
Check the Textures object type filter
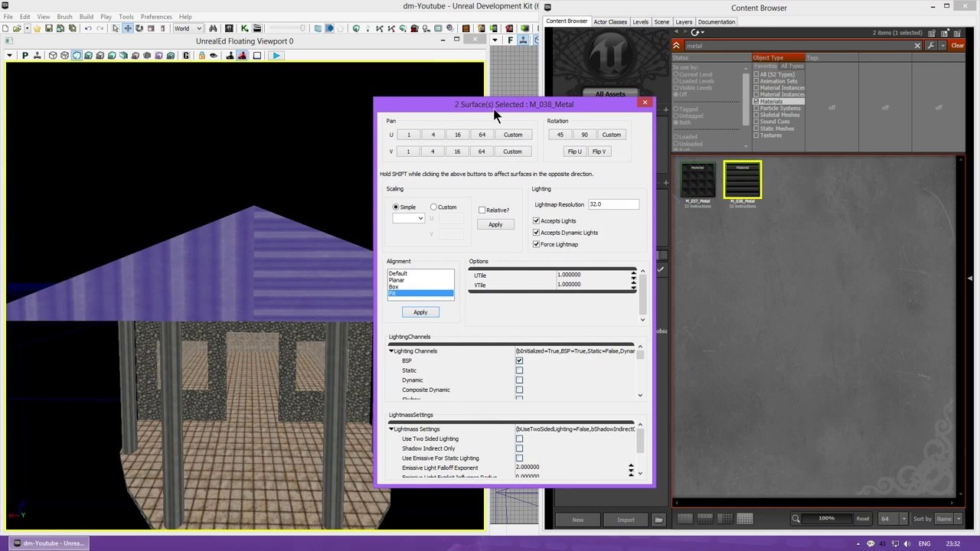[756, 135]
